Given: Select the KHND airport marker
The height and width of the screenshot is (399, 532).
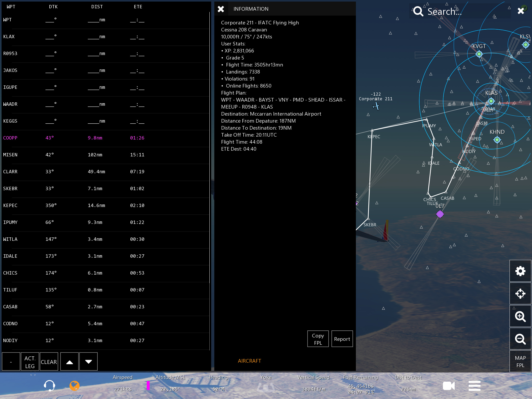Looking at the screenshot, I should 497,140.
